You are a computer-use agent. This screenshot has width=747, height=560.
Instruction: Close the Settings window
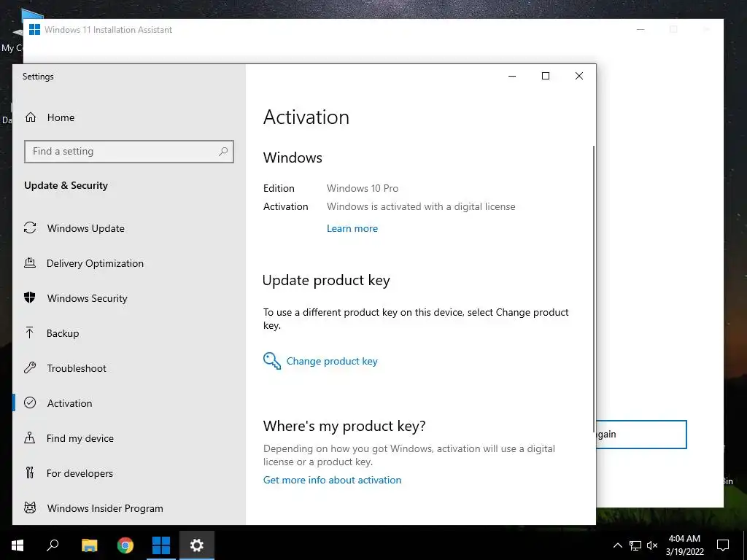[578, 76]
